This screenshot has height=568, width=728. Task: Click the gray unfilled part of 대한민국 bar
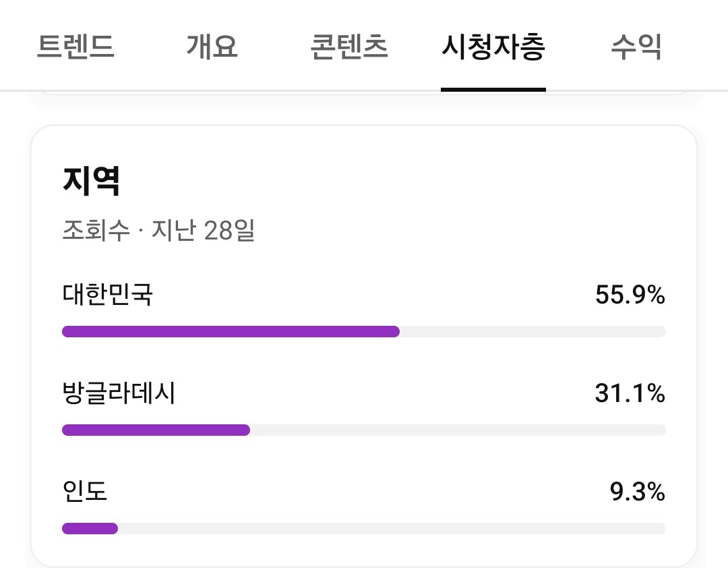(533, 331)
